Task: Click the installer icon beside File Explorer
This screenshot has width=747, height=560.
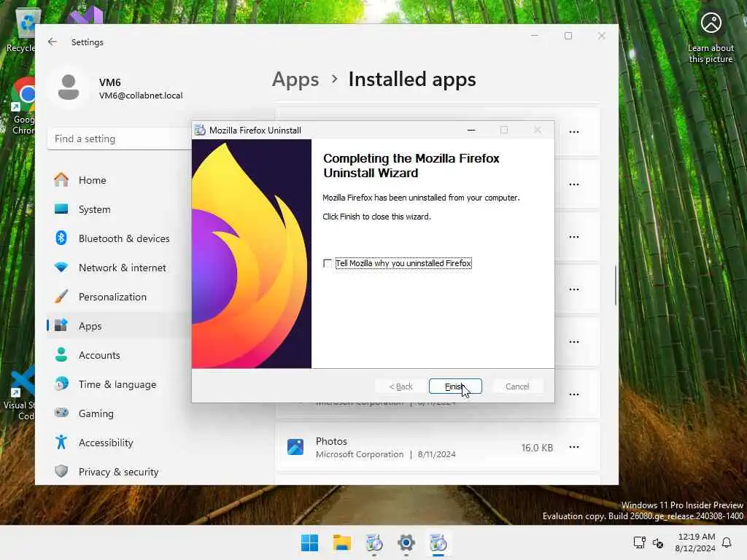Action: pyautogui.click(x=374, y=542)
